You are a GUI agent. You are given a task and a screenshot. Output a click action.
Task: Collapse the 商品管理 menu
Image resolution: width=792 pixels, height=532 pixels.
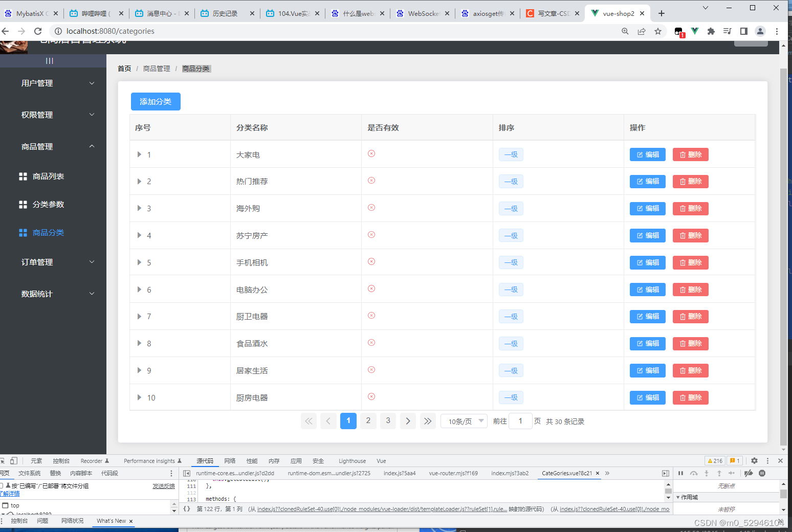click(53, 147)
